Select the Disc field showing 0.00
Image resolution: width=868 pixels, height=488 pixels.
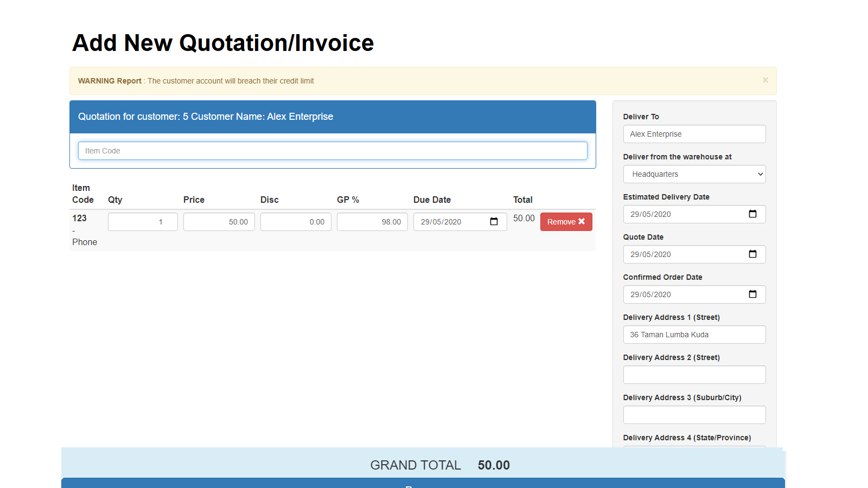pos(295,222)
